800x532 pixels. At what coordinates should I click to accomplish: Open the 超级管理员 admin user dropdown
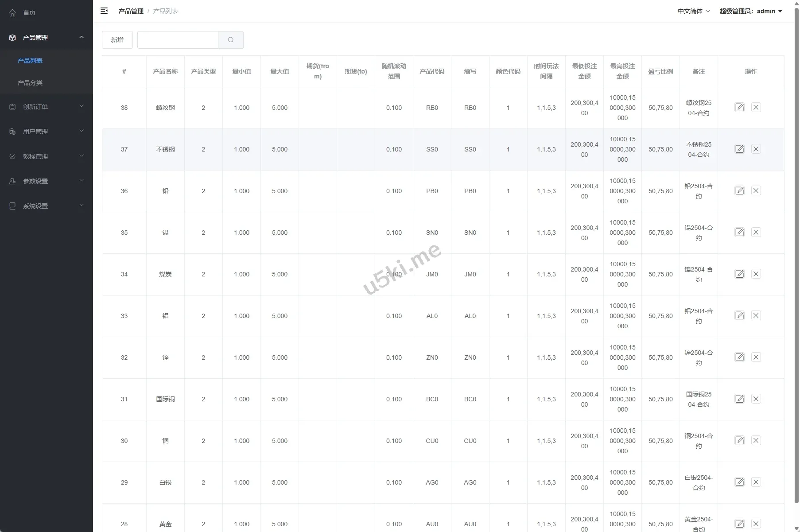tap(750, 11)
